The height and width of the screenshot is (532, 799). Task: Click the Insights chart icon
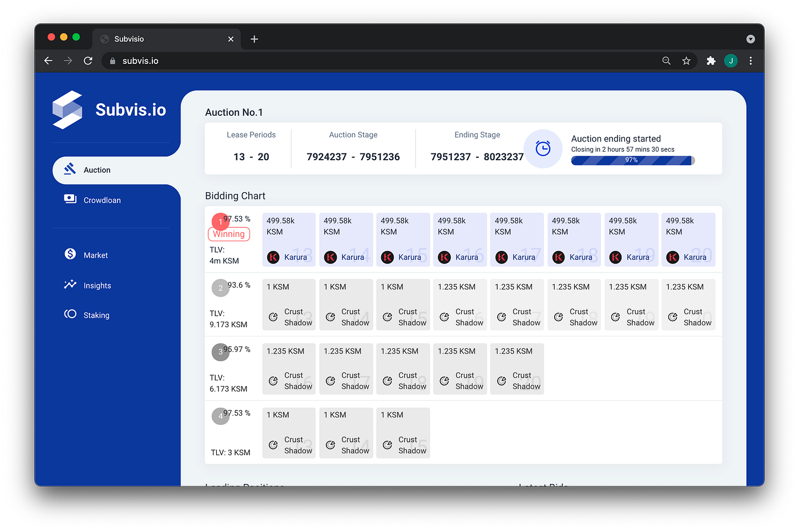[x=70, y=284]
